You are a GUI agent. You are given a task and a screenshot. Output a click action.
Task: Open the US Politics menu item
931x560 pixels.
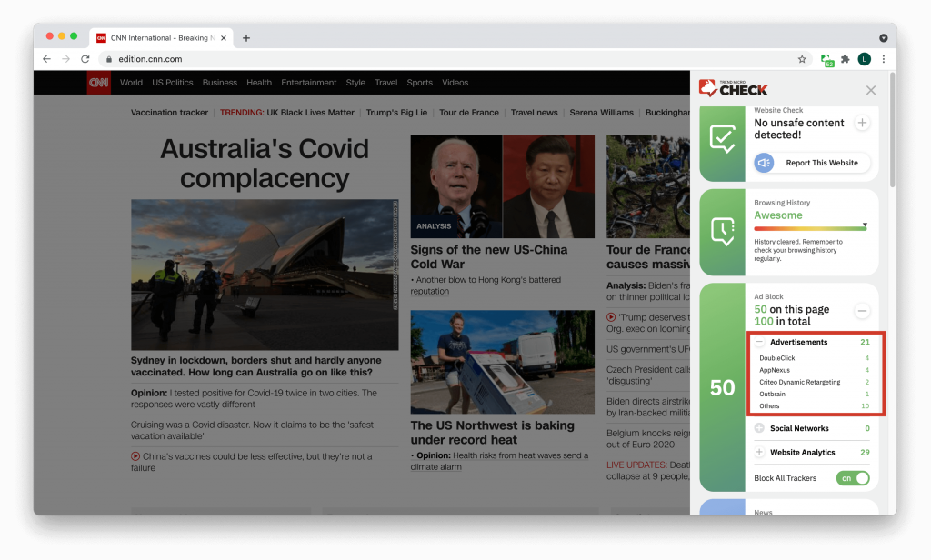(x=173, y=83)
